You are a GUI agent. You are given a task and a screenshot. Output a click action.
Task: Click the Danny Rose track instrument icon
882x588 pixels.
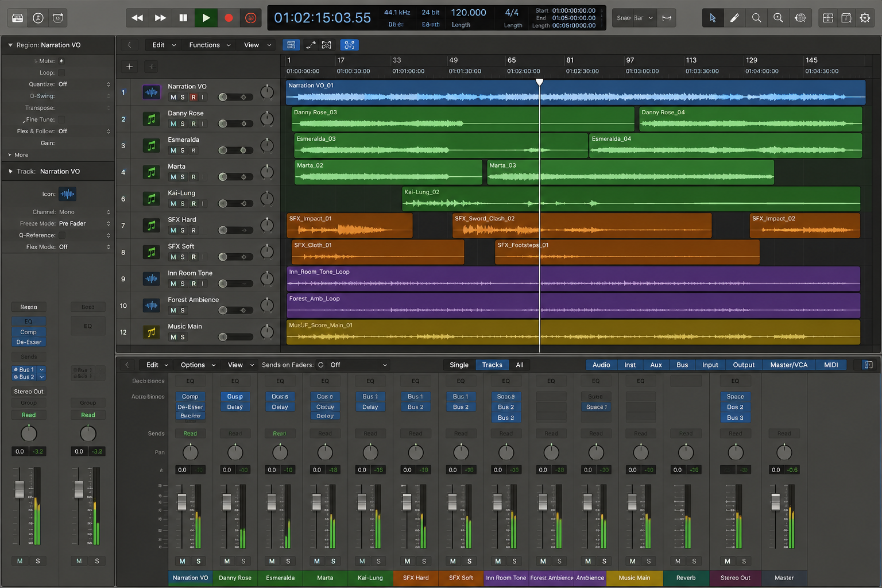[x=151, y=119]
